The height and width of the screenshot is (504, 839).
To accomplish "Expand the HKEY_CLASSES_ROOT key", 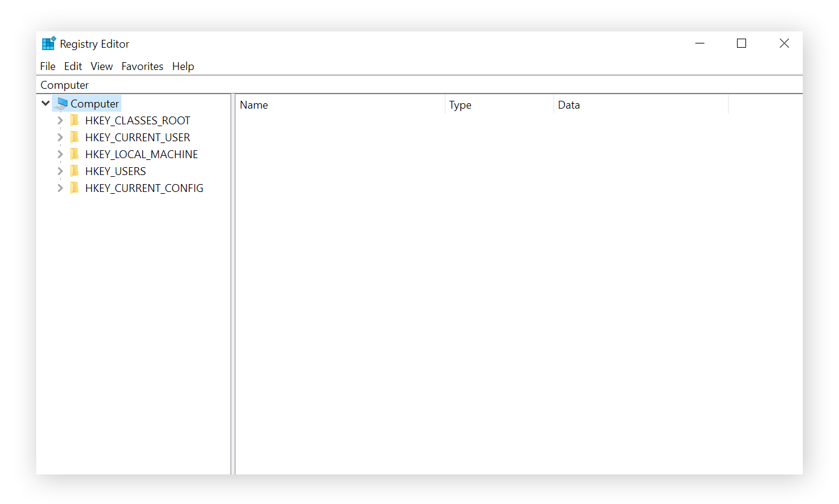I will [x=60, y=120].
